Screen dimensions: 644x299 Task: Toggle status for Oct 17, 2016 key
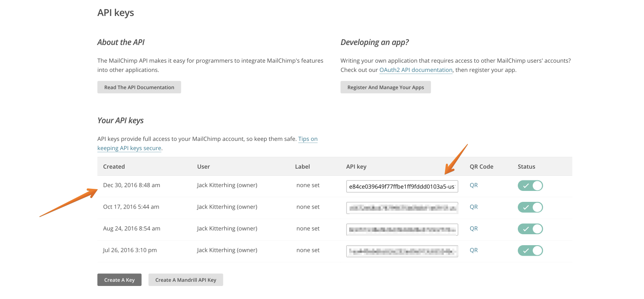[530, 207]
